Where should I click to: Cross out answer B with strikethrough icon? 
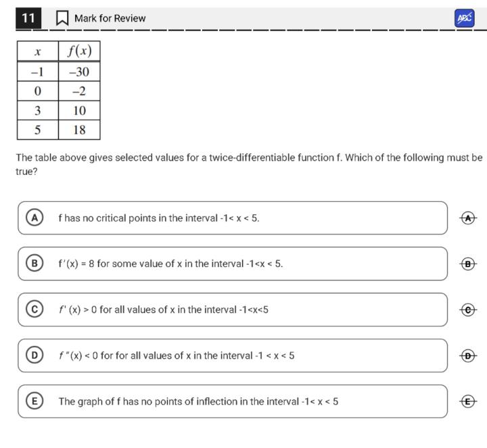468,264
